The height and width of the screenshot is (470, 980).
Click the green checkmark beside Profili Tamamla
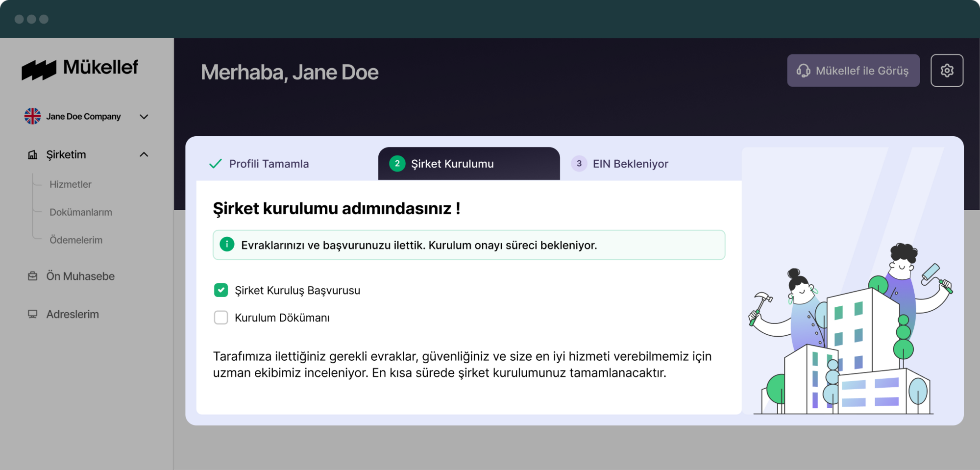[x=216, y=164]
